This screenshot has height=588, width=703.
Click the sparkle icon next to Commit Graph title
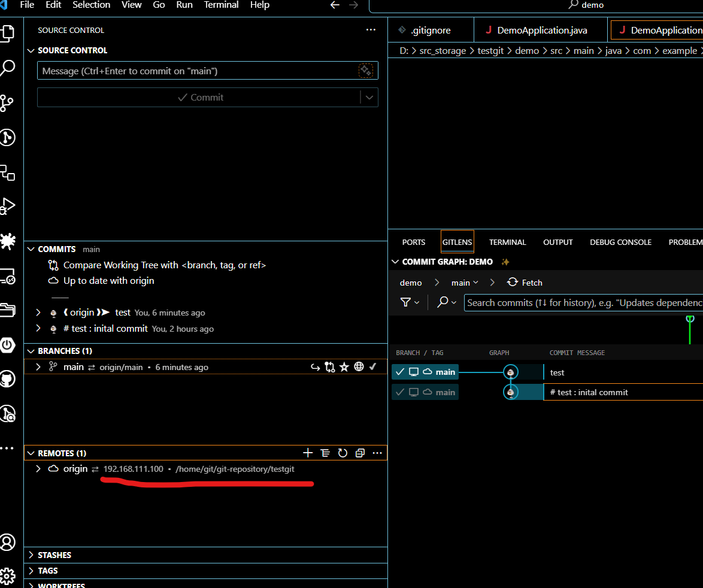pyautogui.click(x=505, y=262)
